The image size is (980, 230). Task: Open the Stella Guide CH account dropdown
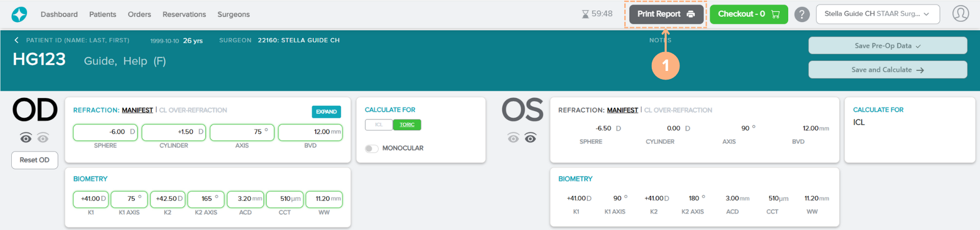pos(877,14)
